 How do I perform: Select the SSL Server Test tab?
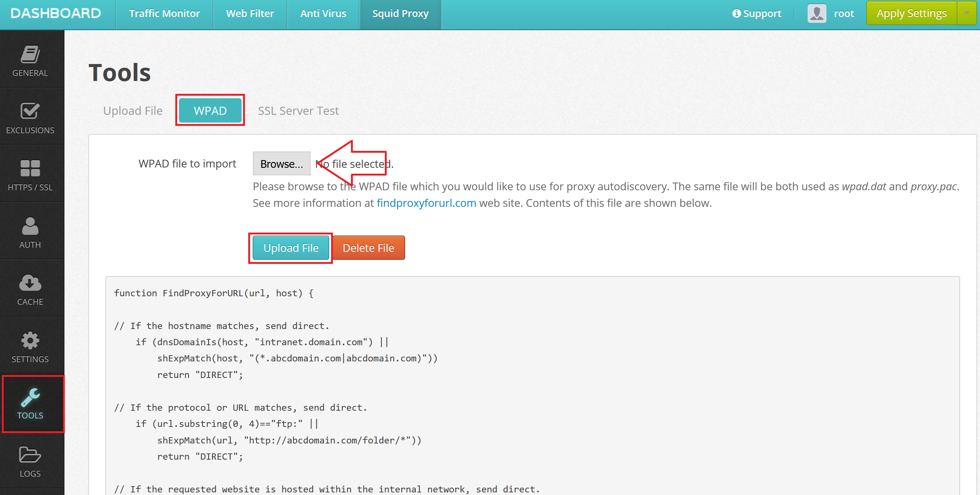[x=298, y=110]
